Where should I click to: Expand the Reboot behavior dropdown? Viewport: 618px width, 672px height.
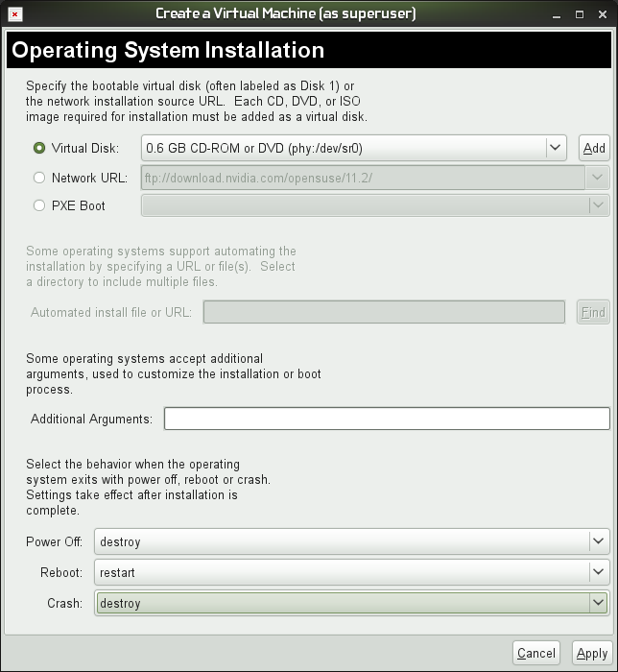pos(598,572)
